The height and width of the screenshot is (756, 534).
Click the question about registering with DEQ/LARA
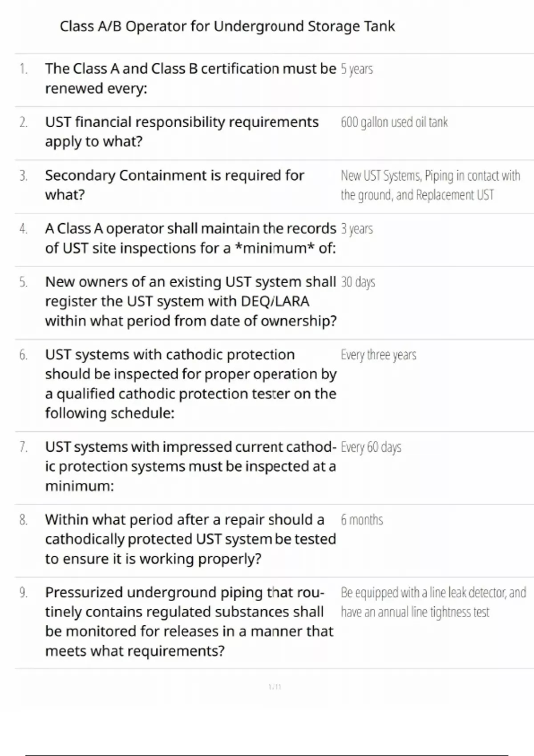pyautogui.click(x=190, y=302)
